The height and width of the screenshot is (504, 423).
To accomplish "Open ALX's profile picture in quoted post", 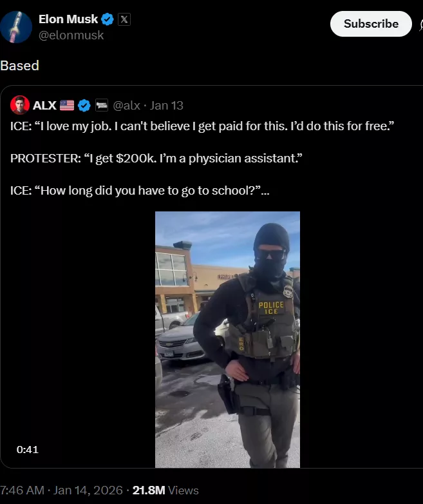I will pos(19,105).
